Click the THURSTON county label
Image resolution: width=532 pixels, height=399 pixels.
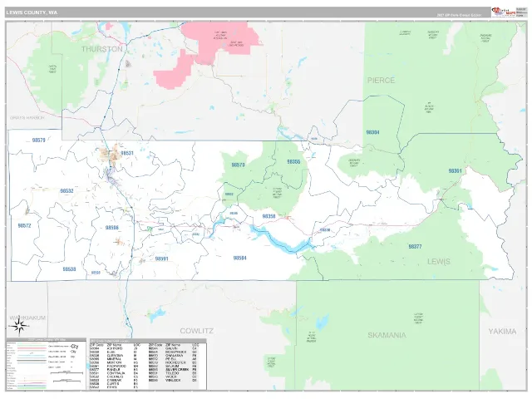[101, 49]
